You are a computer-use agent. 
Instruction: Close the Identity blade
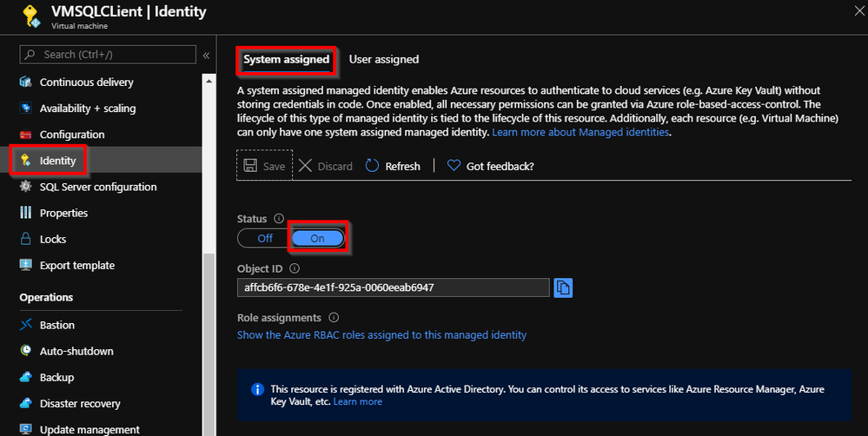(858, 11)
